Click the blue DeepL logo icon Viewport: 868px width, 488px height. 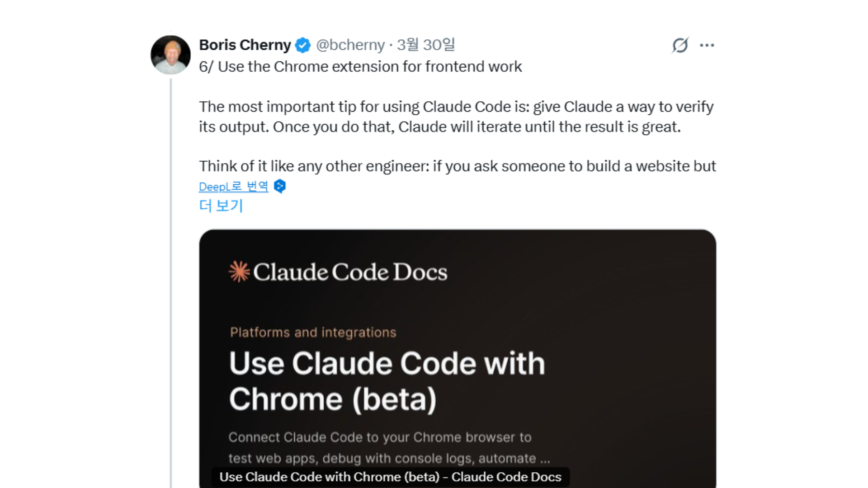pyautogui.click(x=280, y=186)
